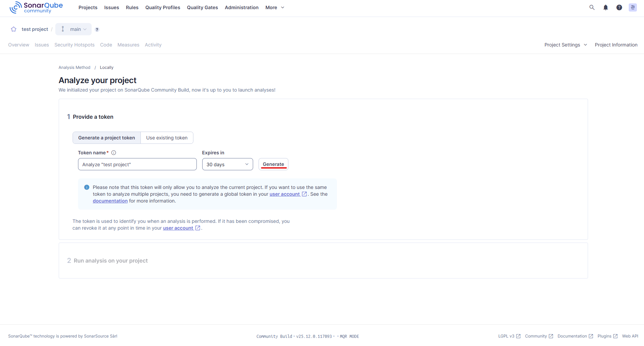
Task: Open Issues in the top navigation bar
Action: pyautogui.click(x=112, y=7)
